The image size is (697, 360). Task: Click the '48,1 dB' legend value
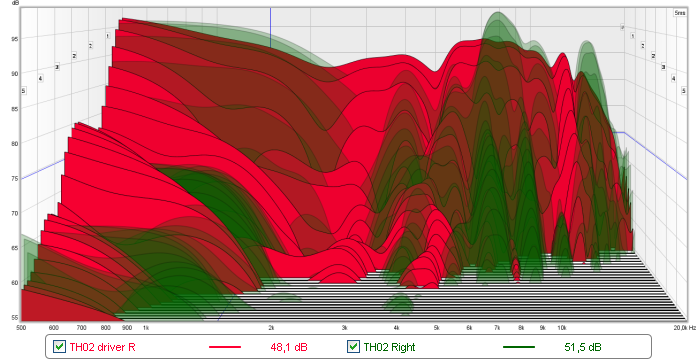point(289,347)
